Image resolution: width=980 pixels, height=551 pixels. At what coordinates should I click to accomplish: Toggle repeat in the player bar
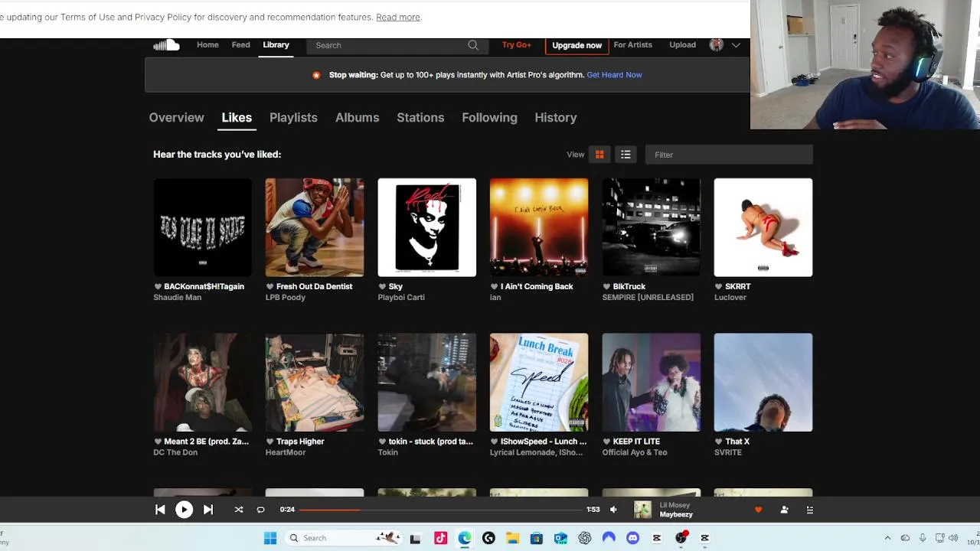(x=260, y=510)
